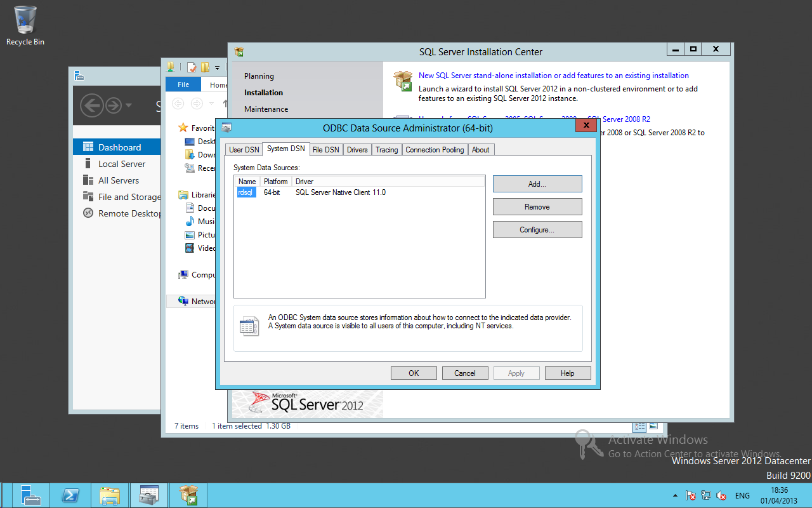812x508 pixels.
Task: Select Libraries in Explorer tree
Action: click(197, 195)
